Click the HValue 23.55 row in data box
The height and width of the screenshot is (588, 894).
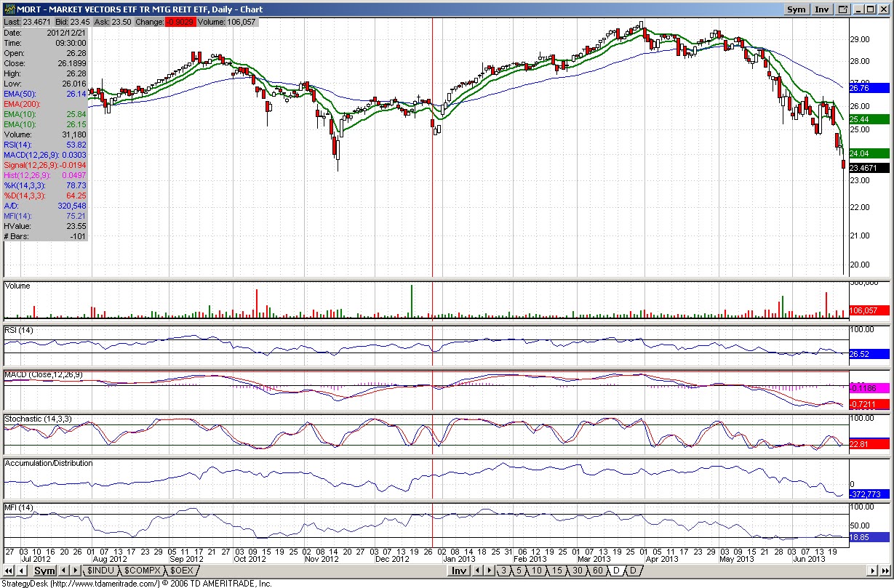coord(45,226)
